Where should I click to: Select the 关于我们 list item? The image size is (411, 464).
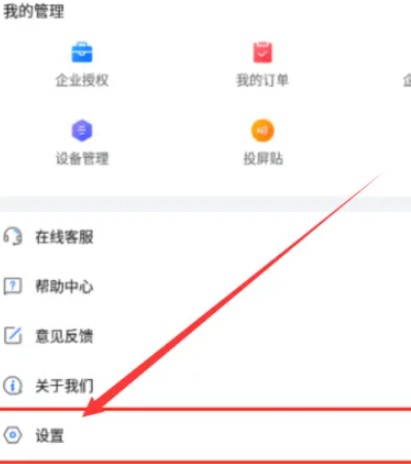[x=205, y=386]
